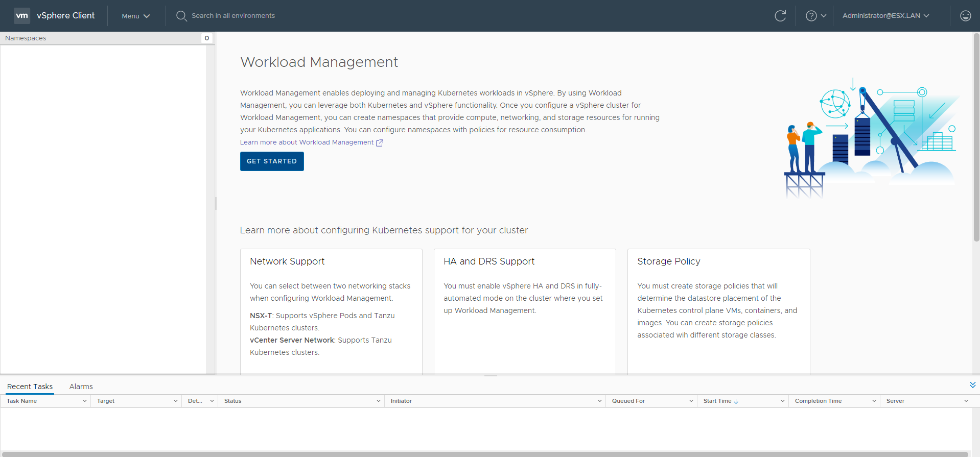
Task: Open the Completion Time column dropdown
Action: click(874, 401)
